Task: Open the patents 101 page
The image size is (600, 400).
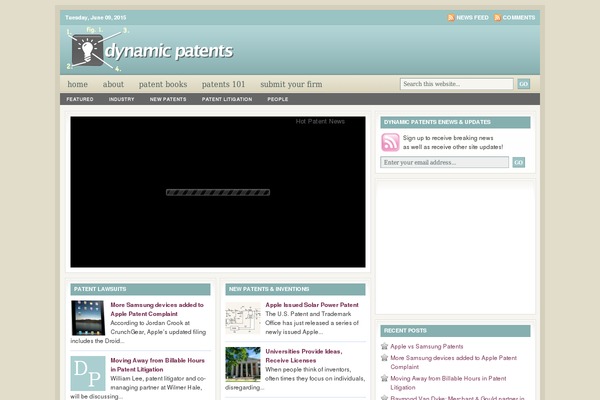Action: tap(223, 84)
